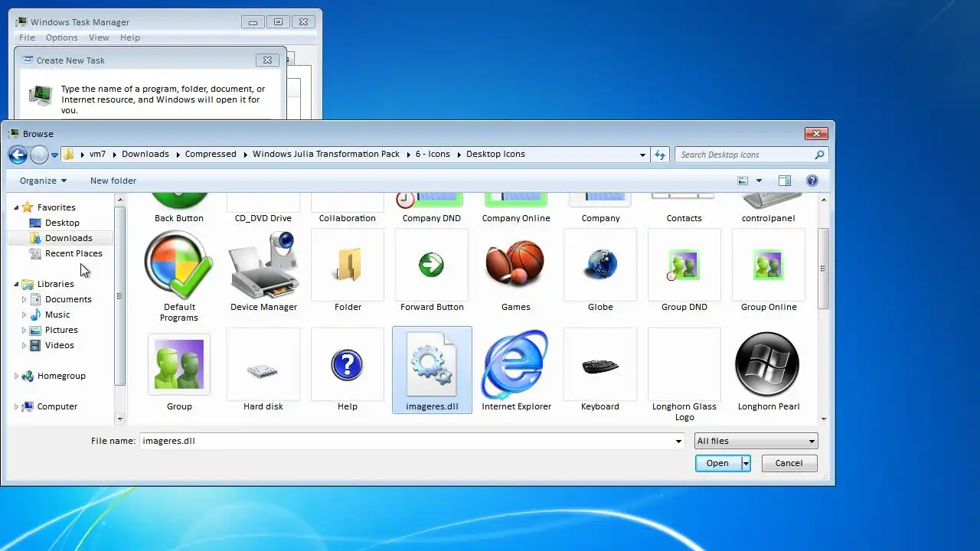The height and width of the screenshot is (551, 980).
Task: Select the imageres.dll file thumbnail
Action: pos(432,370)
